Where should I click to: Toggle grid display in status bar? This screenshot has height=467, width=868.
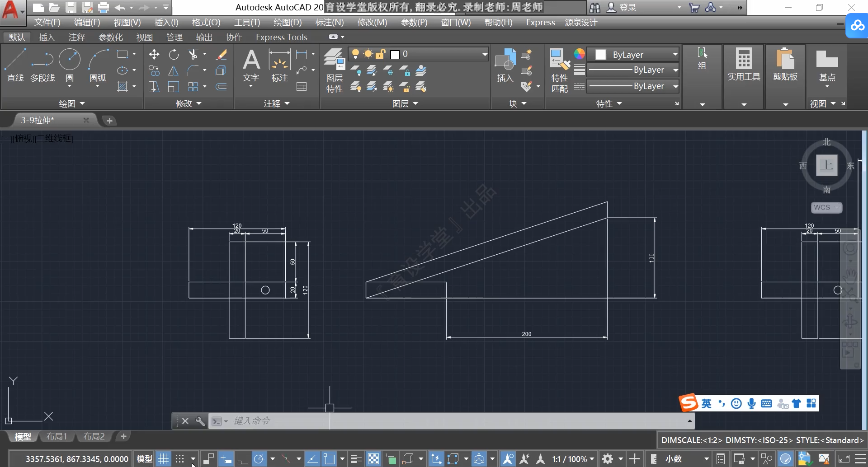pyautogui.click(x=163, y=459)
